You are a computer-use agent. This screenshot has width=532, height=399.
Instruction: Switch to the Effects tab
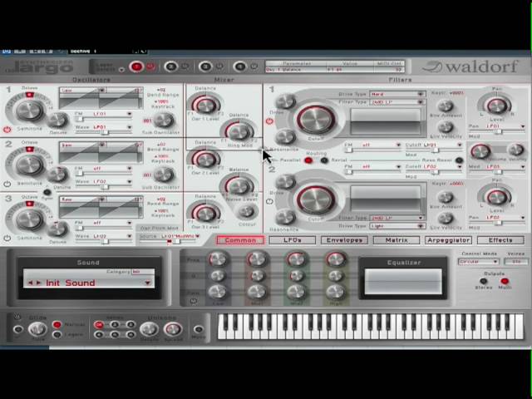click(500, 240)
